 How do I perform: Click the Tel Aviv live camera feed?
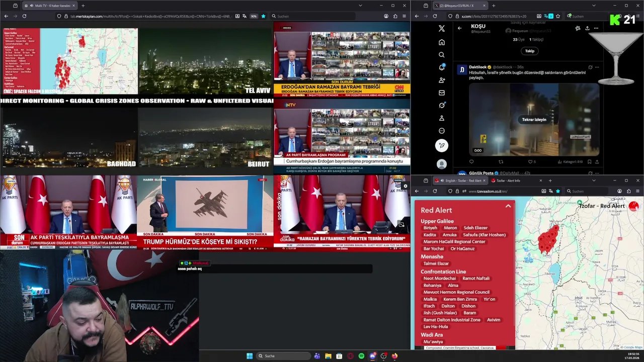click(205, 61)
